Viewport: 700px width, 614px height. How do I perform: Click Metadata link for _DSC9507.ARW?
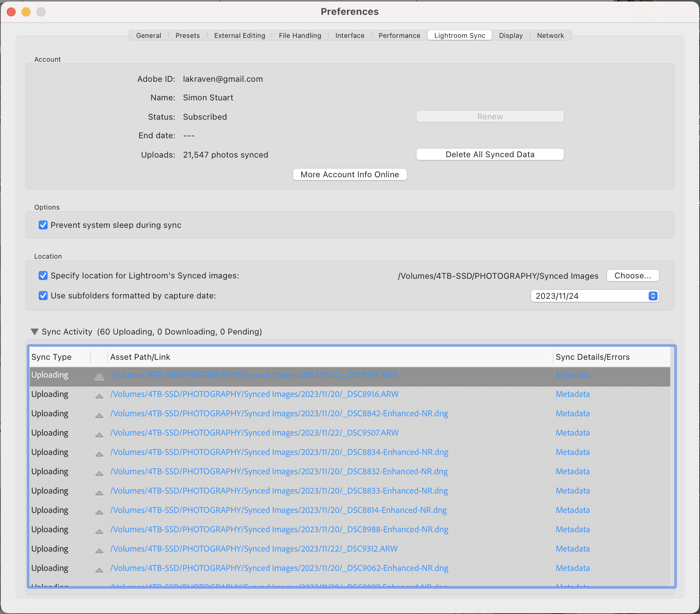(573, 433)
